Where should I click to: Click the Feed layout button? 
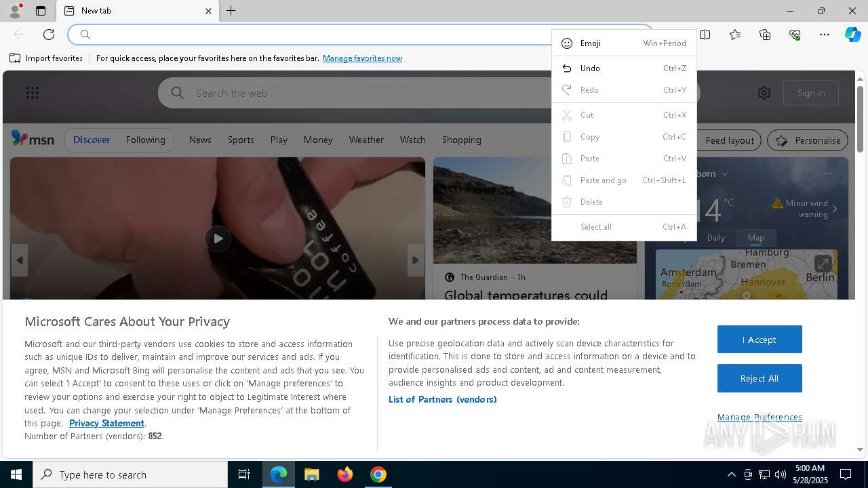tap(729, 140)
